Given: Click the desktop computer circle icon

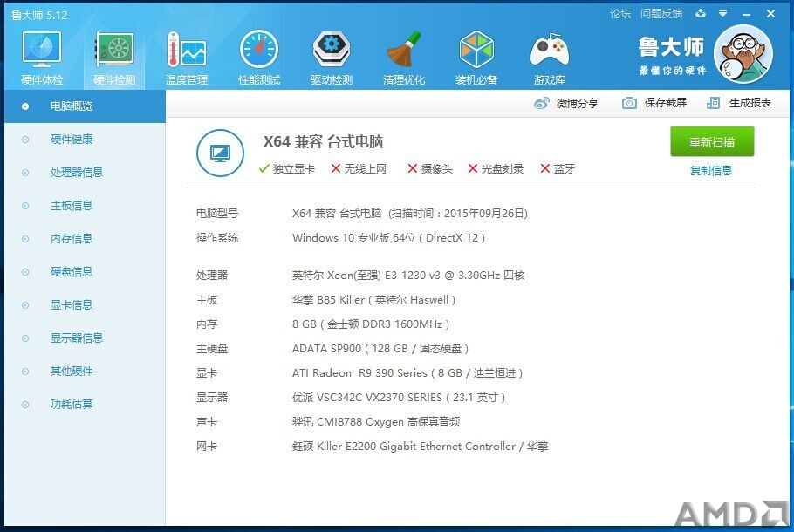Looking at the screenshot, I should click(220, 153).
